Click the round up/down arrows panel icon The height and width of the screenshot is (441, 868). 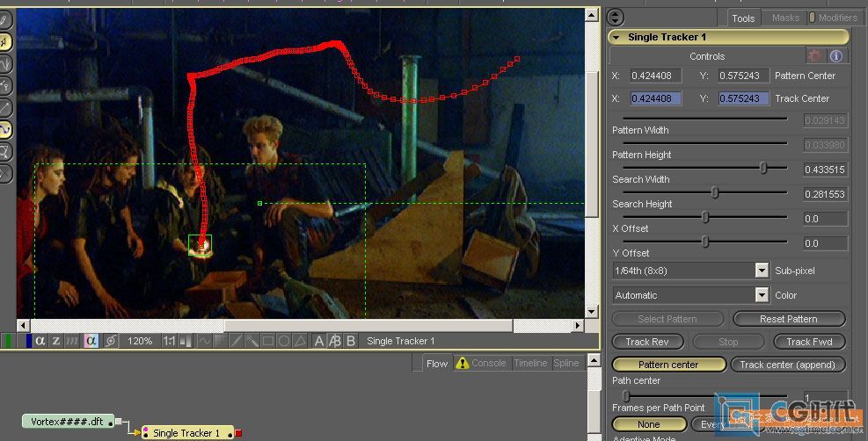[616, 18]
